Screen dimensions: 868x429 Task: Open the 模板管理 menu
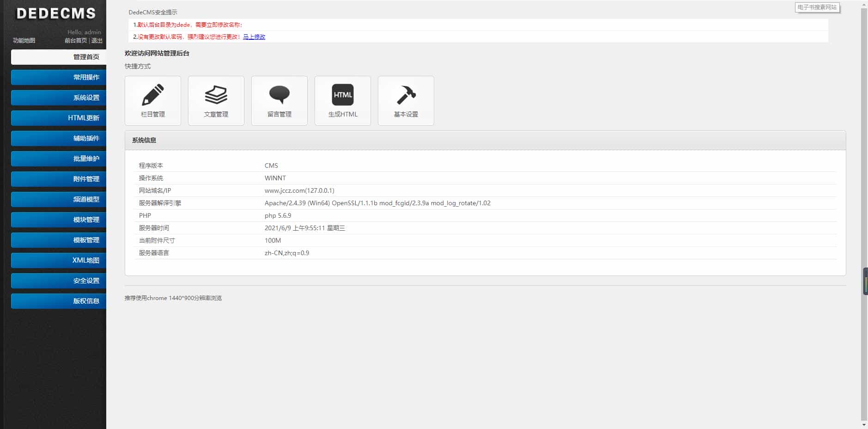tap(59, 240)
